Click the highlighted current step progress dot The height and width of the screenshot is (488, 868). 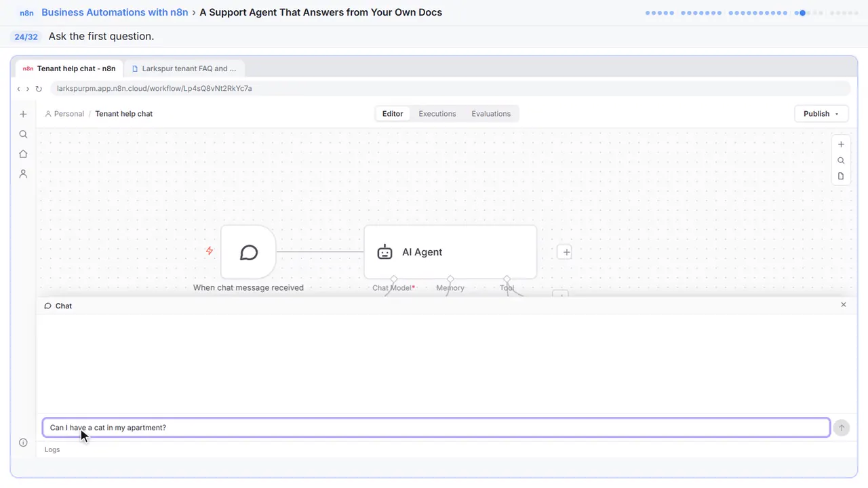pos(802,13)
